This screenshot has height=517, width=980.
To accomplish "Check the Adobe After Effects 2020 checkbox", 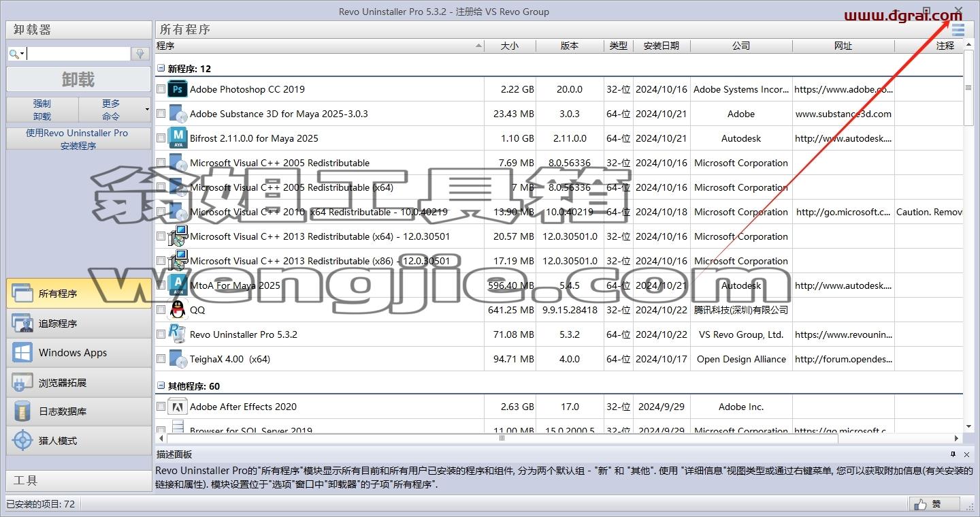I will coord(161,407).
